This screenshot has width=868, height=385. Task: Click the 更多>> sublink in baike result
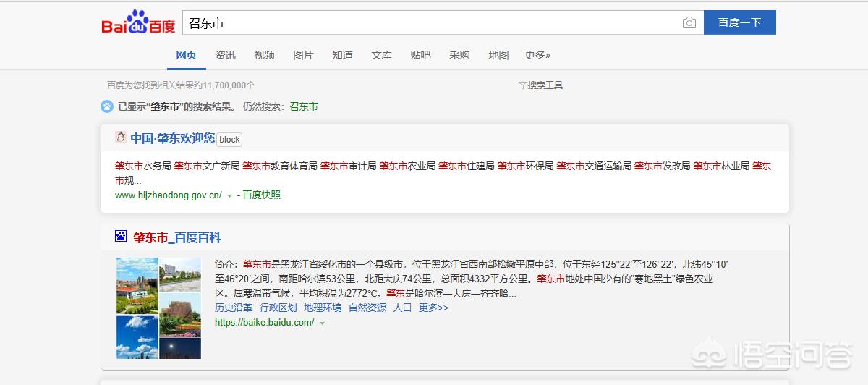tap(433, 308)
